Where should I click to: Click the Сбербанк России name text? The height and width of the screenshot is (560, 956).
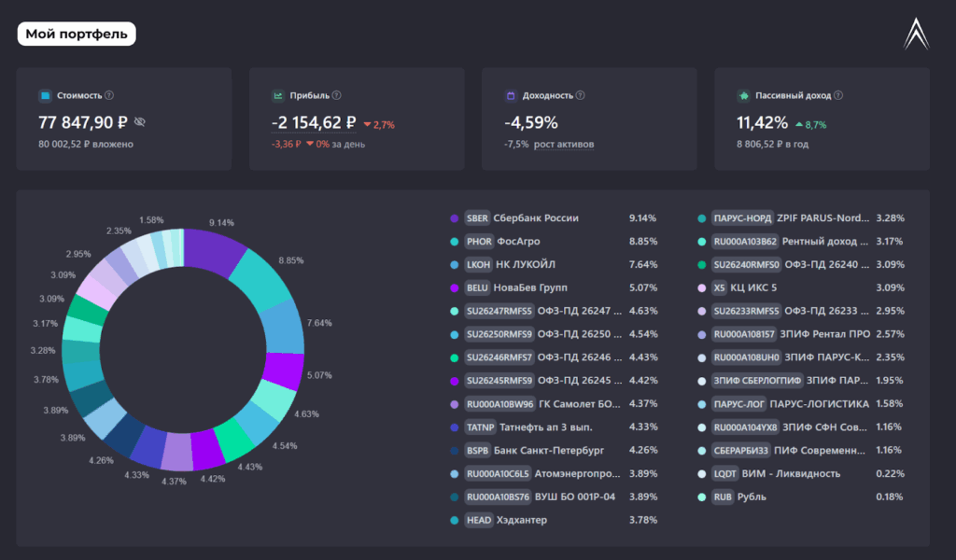coord(536,218)
